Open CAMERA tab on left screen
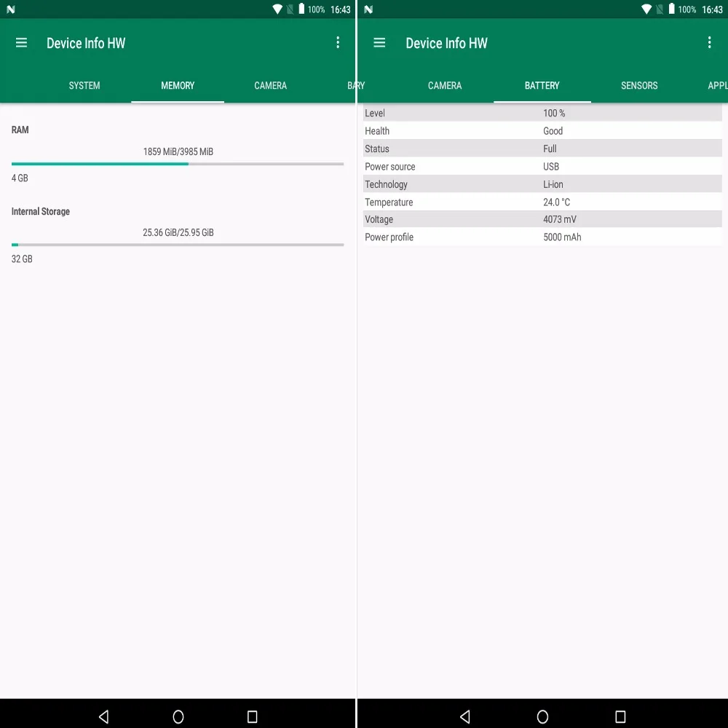The width and height of the screenshot is (728, 728). point(270,85)
